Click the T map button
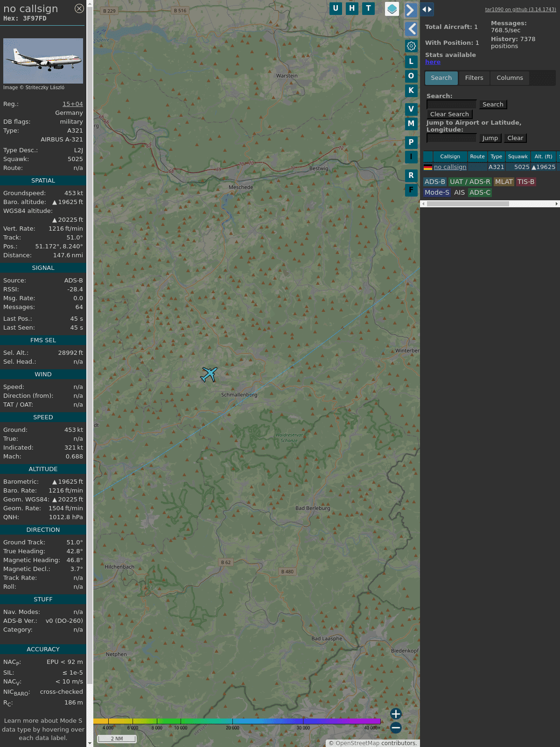 [x=369, y=8]
